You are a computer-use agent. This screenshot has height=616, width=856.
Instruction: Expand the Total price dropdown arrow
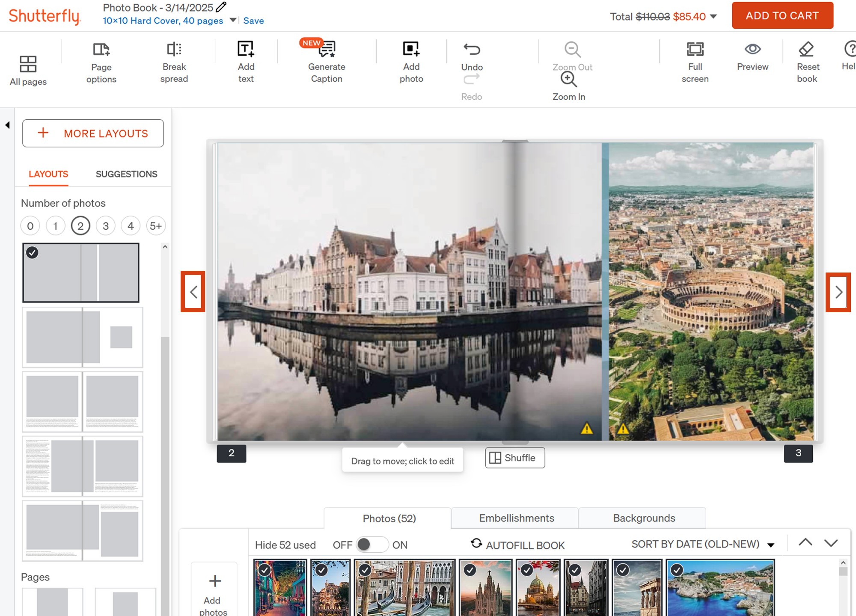(x=713, y=17)
